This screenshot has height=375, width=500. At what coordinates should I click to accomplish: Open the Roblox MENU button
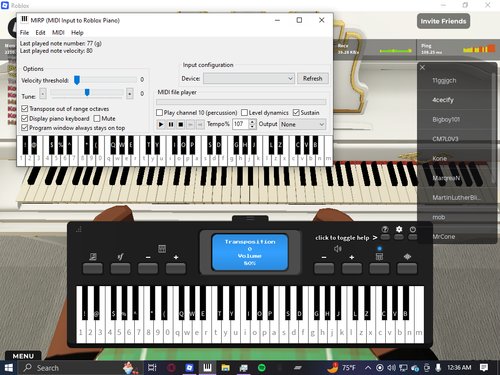[x=23, y=356]
